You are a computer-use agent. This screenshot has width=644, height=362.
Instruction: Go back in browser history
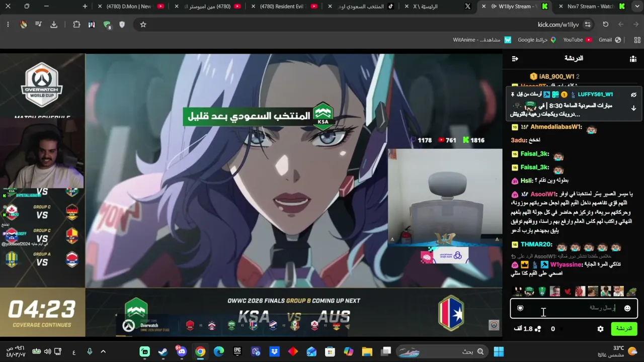coord(636,24)
